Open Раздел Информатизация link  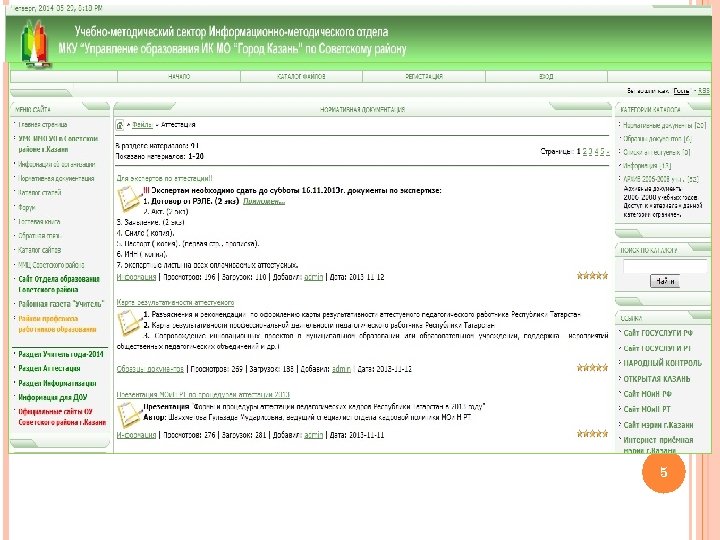(57, 383)
